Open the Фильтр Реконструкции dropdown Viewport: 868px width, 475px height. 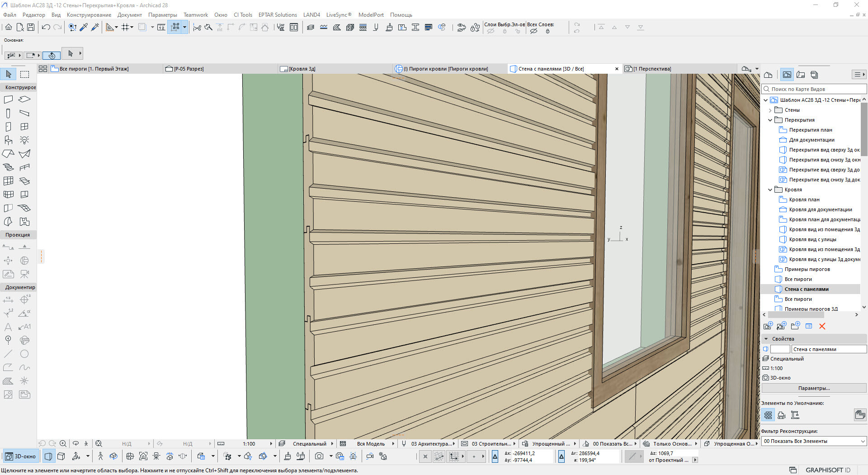tap(814, 441)
